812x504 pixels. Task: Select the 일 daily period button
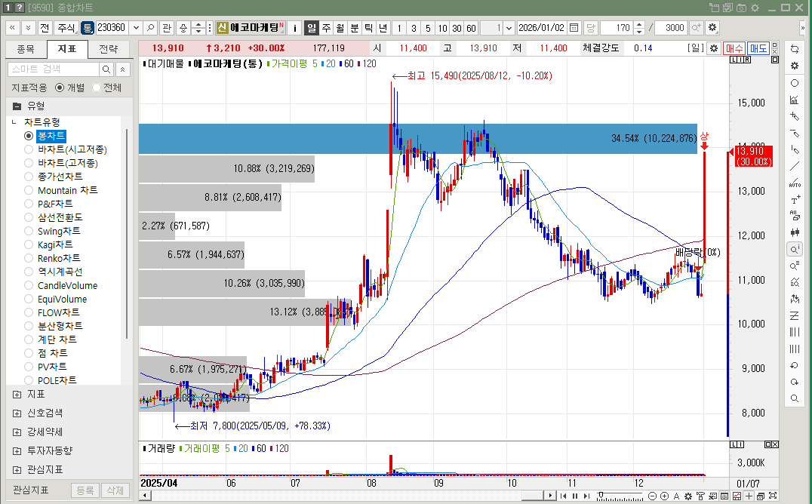click(311, 28)
